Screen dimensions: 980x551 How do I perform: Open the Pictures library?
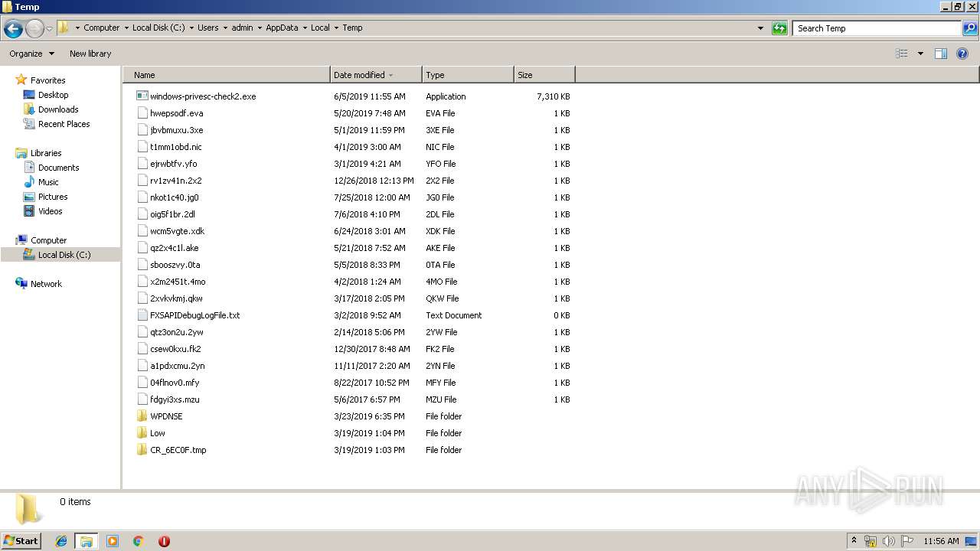coord(53,197)
